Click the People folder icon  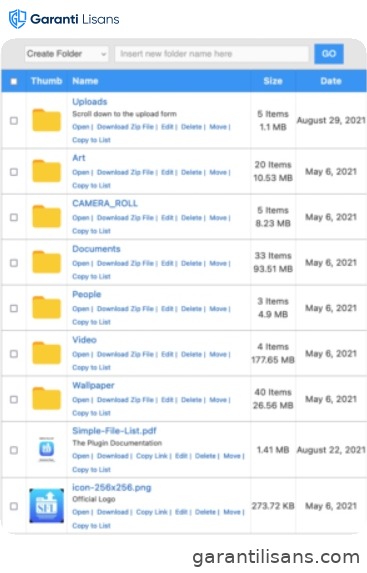tap(46, 307)
